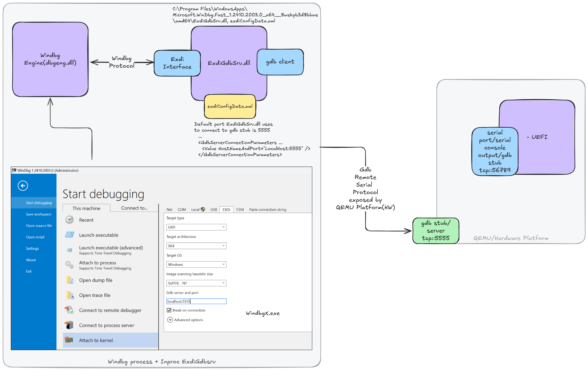588x370 pixels.
Task: Click the Exdi Interface box
Action: pyautogui.click(x=177, y=63)
